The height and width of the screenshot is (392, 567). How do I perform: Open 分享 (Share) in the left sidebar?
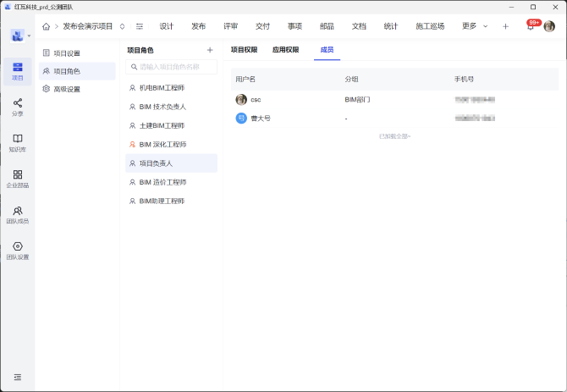point(18,106)
